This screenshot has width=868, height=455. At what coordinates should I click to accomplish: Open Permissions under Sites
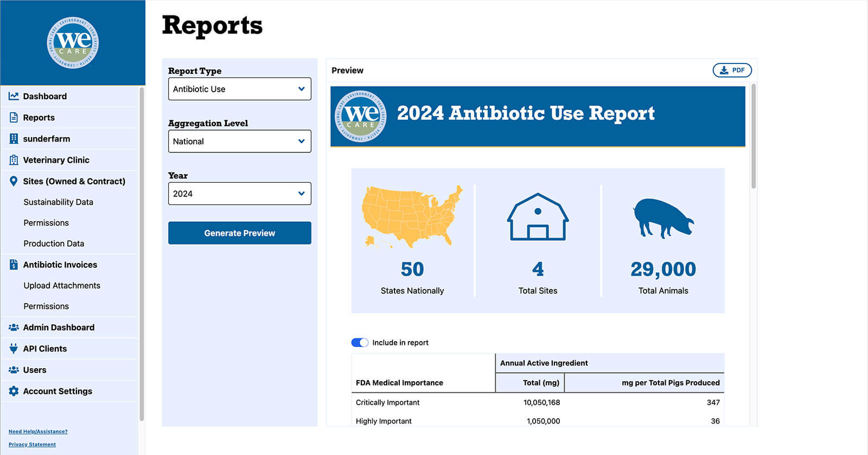click(x=46, y=223)
